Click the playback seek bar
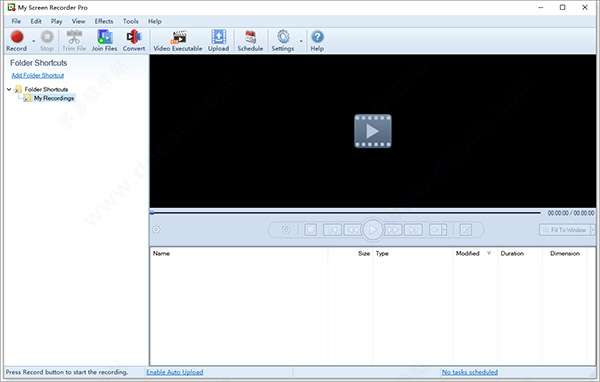The width and height of the screenshot is (600, 382). click(x=345, y=212)
